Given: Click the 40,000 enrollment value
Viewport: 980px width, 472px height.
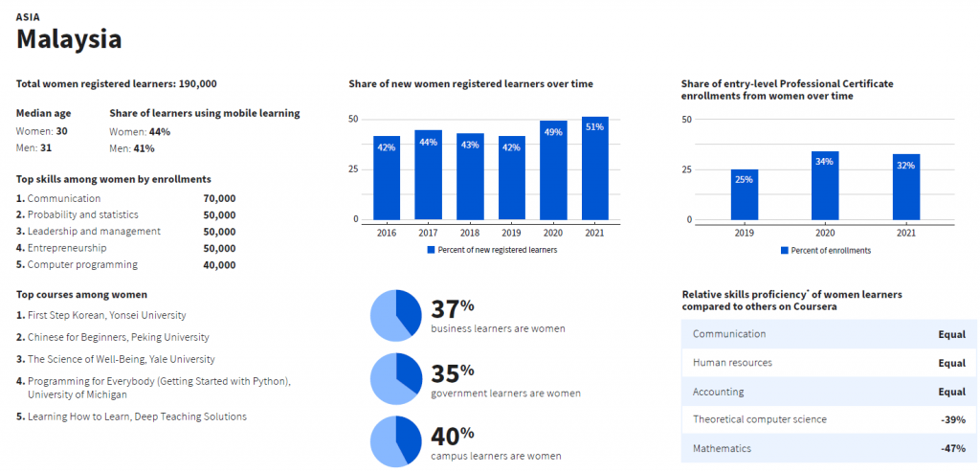Looking at the screenshot, I should coord(219,265).
